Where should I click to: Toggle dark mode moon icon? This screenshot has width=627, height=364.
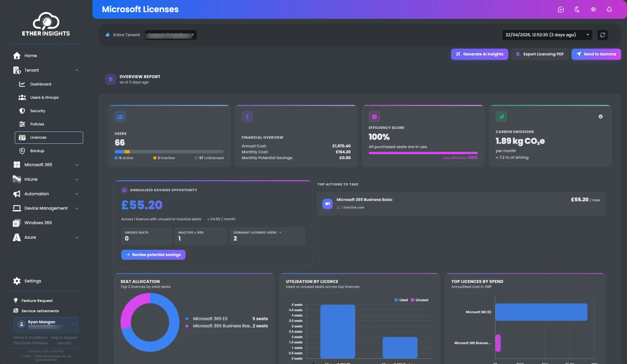(577, 9)
